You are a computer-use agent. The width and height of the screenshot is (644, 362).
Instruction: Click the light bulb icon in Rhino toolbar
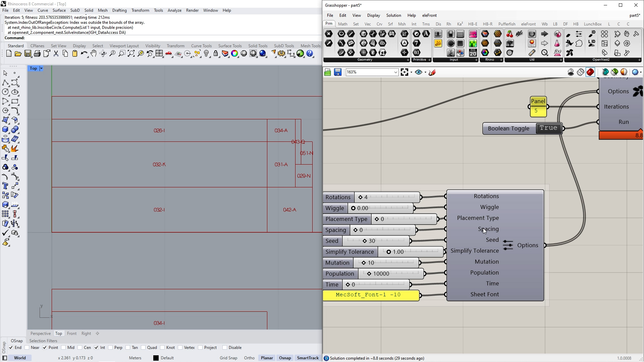[206, 54]
